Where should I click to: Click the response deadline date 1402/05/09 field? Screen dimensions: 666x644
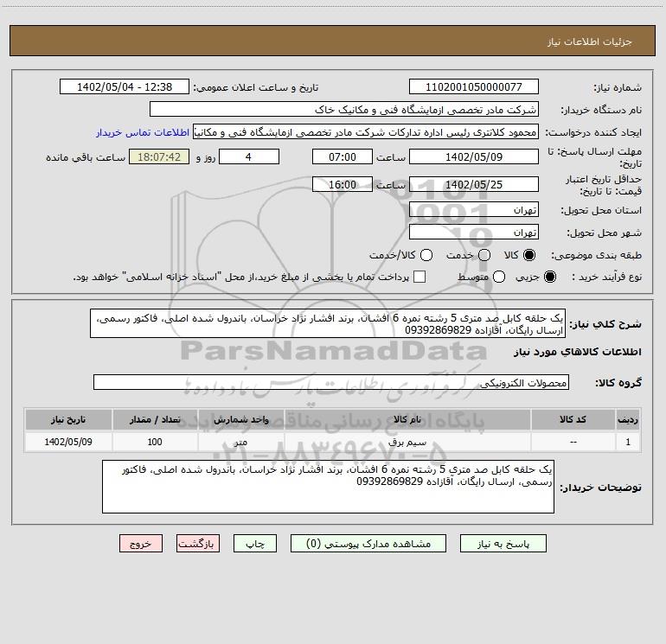[474, 157]
